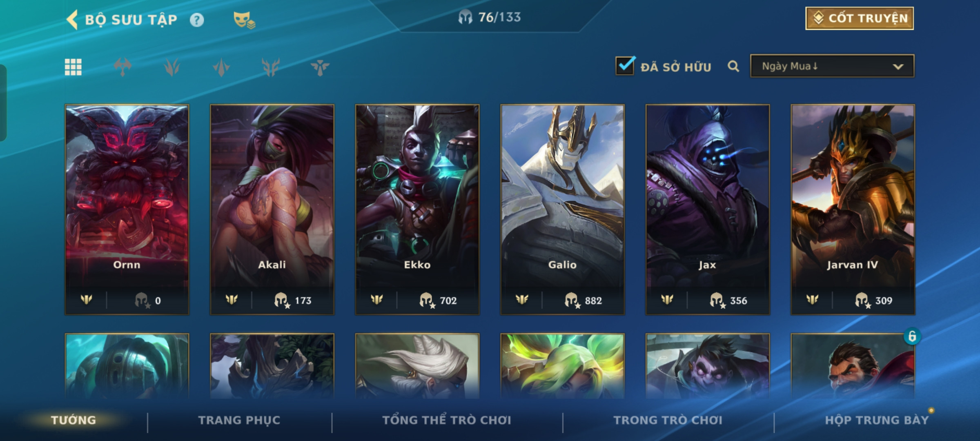Open the Hộp Trưng Bày tab
This screenshot has height=441, width=980.
(x=877, y=420)
